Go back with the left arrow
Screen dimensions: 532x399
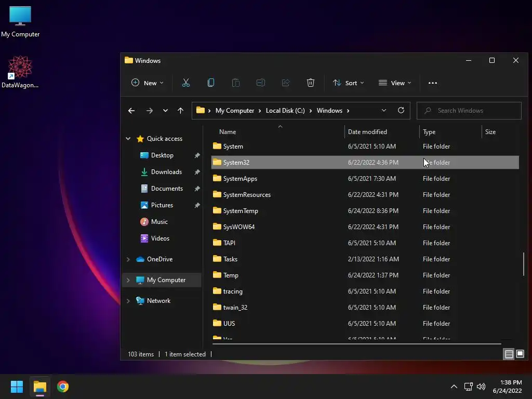tap(131, 111)
